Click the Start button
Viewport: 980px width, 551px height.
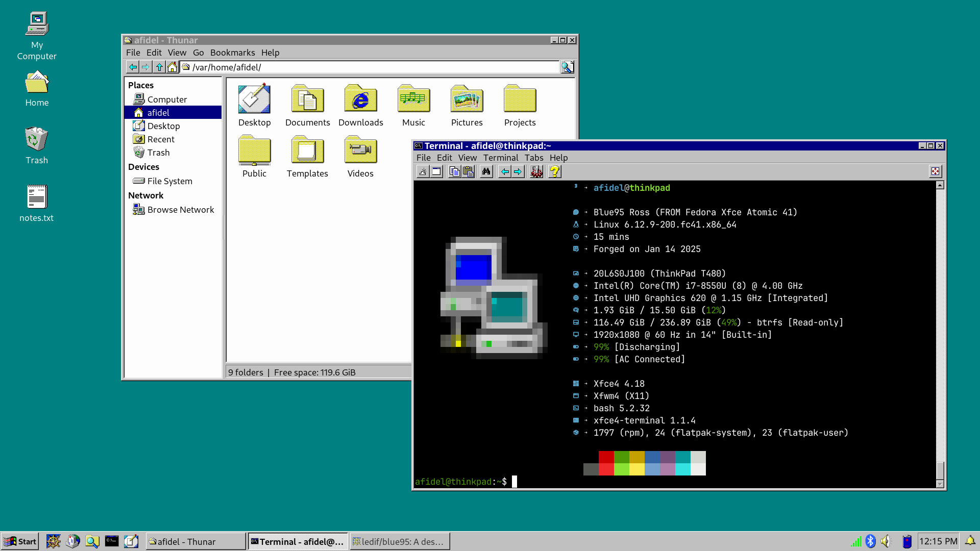pos(20,541)
